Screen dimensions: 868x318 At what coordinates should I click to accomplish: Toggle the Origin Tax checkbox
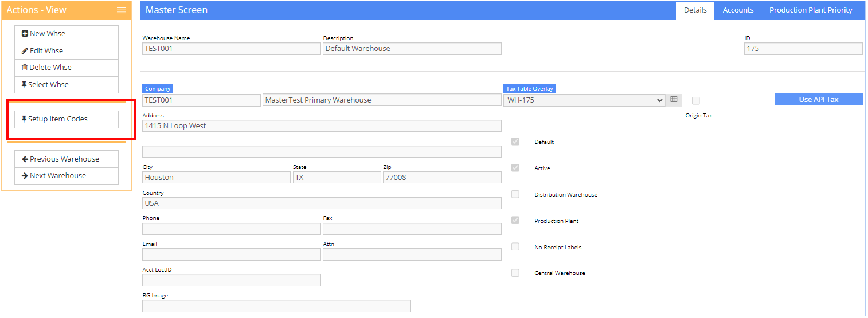696,101
